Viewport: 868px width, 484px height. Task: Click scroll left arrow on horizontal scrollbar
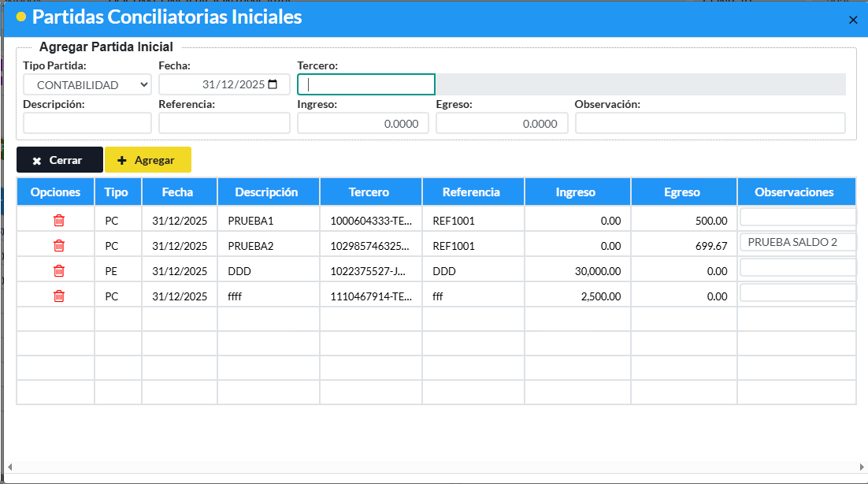(x=10, y=467)
